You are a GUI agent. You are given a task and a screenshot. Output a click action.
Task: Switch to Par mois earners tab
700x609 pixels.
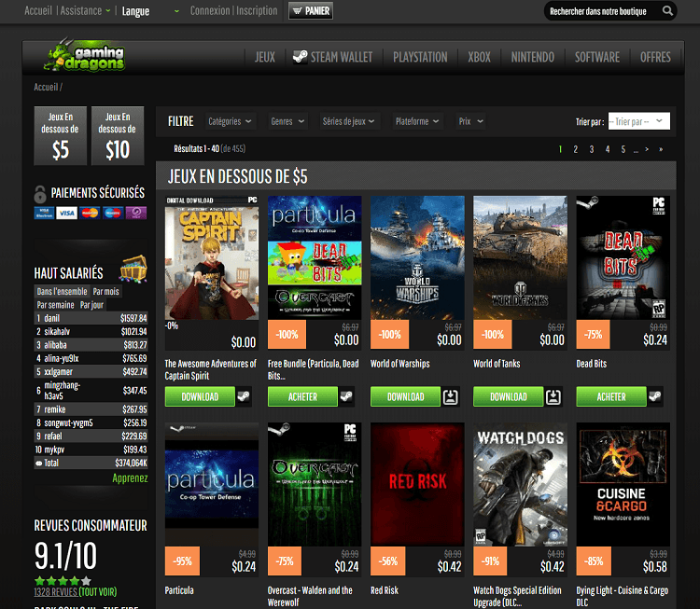click(105, 291)
